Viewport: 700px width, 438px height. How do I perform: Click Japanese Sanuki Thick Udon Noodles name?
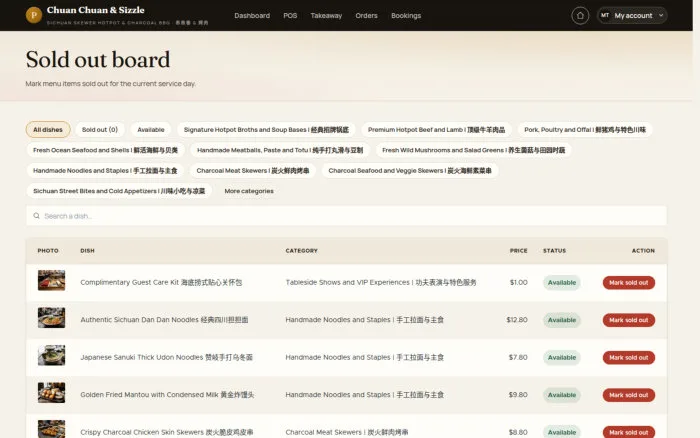(x=167, y=358)
